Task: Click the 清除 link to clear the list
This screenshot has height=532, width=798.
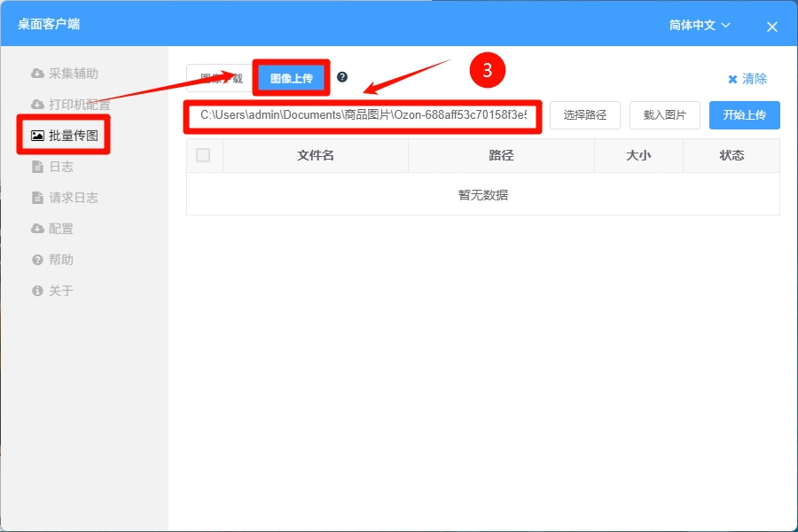Action: coord(747,79)
